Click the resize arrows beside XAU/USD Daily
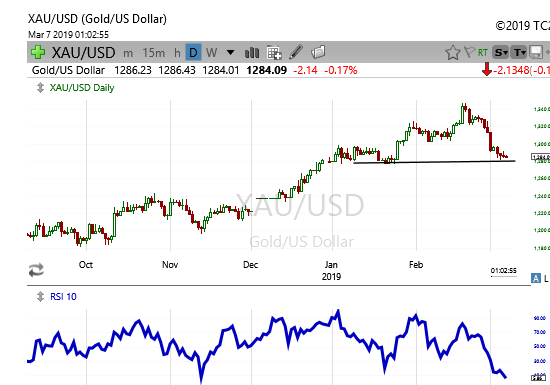 point(40,88)
